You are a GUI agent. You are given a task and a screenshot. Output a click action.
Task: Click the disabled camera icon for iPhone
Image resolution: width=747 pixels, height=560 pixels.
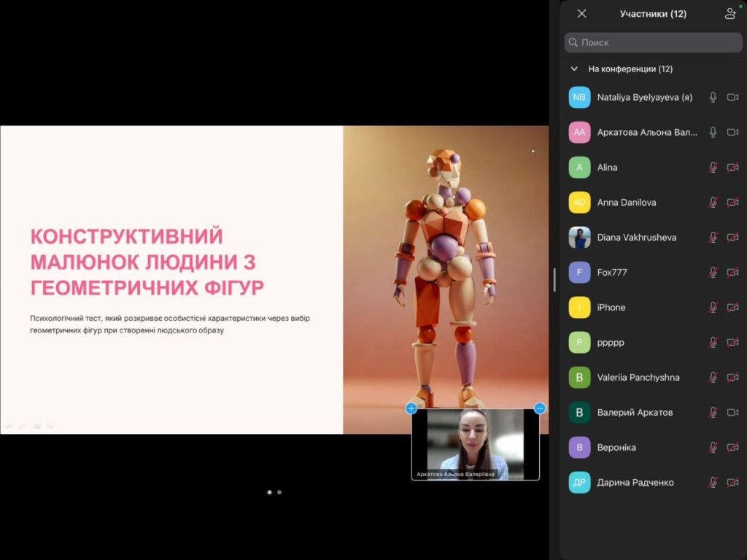point(732,307)
